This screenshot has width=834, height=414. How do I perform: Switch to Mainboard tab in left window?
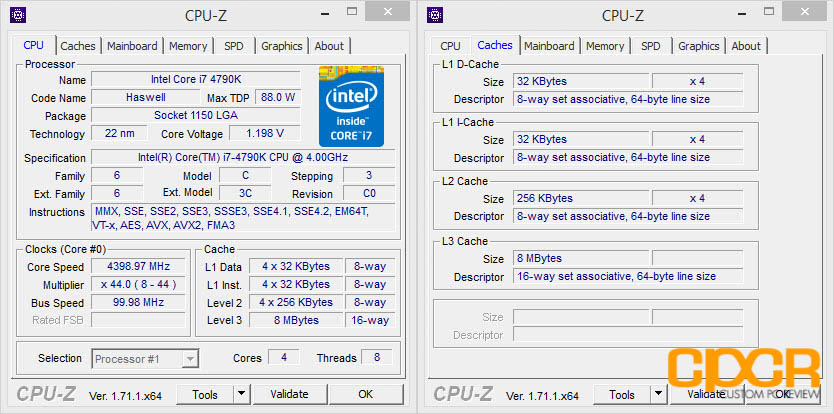coord(132,46)
